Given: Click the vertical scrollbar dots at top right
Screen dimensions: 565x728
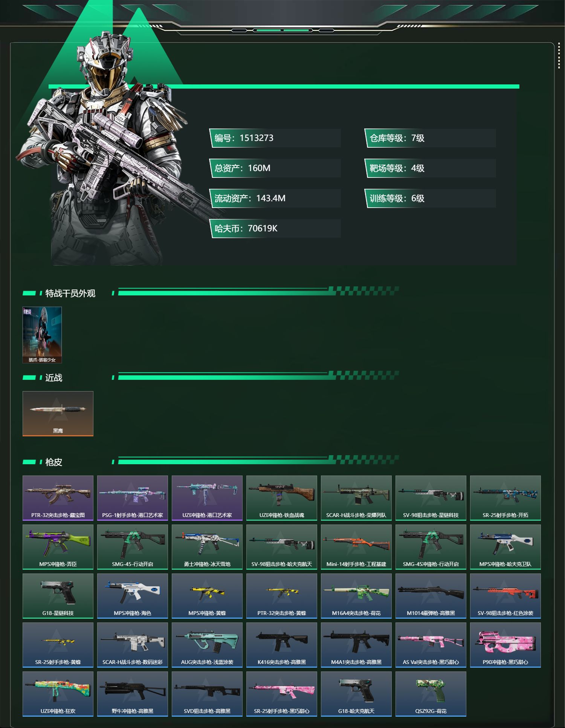Looking at the screenshot, I should pyautogui.click(x=559, y=58).
